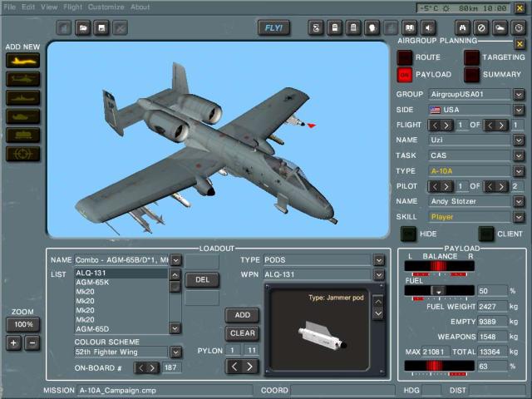Open the Customize menu
The image size is (532, 399).
(x=106, y=7)
